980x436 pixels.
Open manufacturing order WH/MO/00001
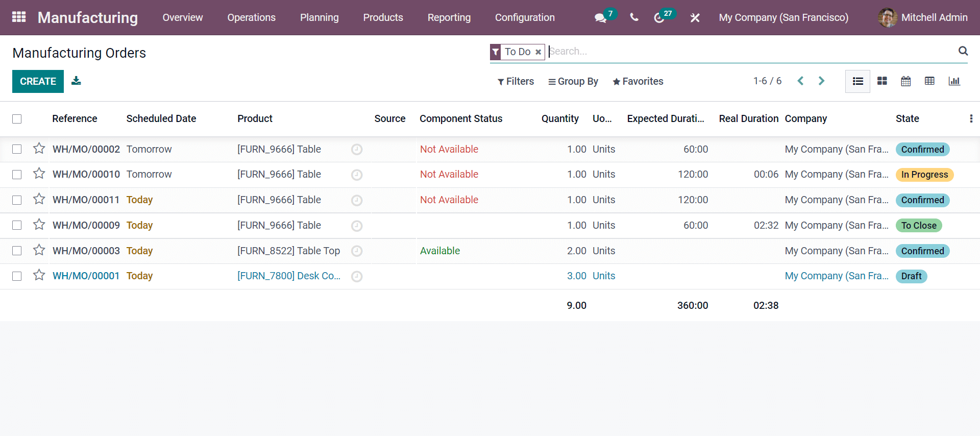point(86,276)
